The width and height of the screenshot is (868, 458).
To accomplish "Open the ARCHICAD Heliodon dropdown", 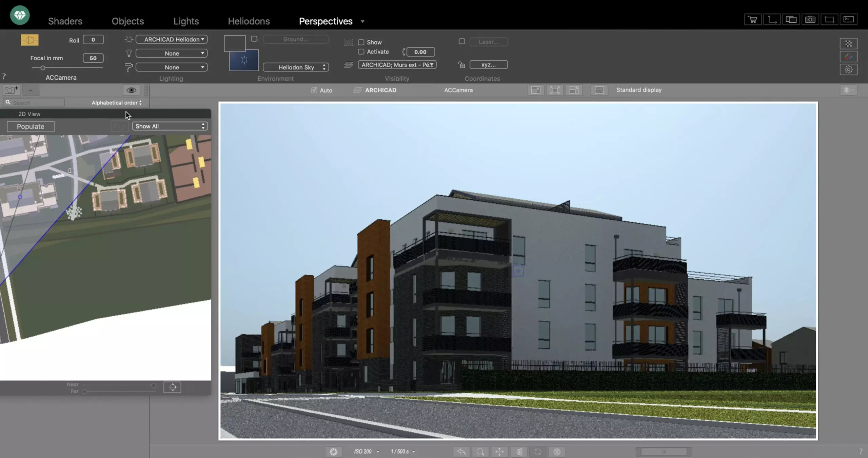I will tap(172, 39).
